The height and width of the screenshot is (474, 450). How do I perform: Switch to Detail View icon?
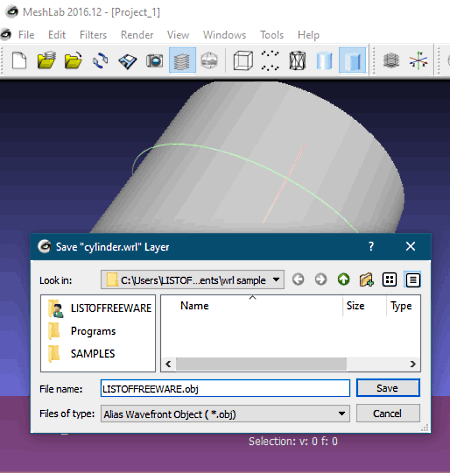413,280
